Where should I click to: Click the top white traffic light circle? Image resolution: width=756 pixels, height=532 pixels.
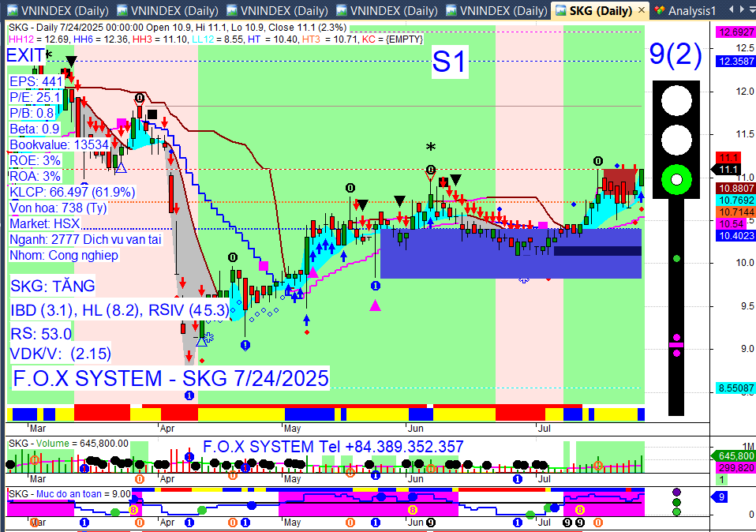point(676,100)
